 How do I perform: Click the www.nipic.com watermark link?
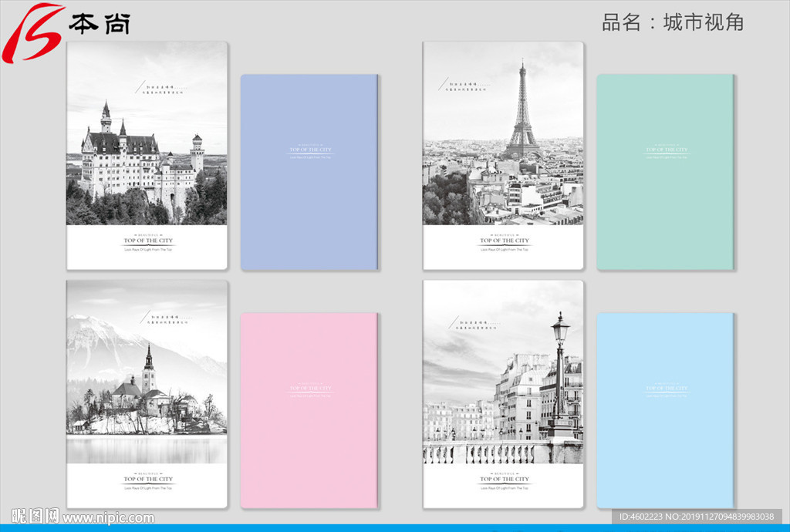pos(109,518)
